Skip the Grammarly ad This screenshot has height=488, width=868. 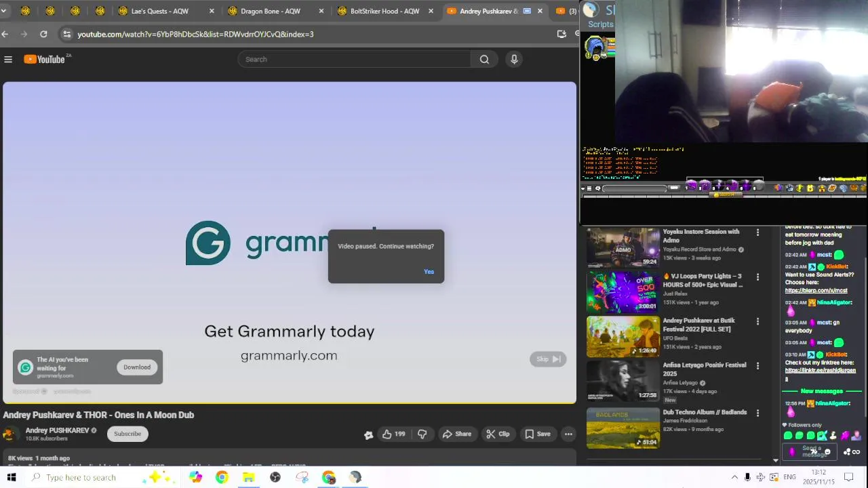pos(548,359)
